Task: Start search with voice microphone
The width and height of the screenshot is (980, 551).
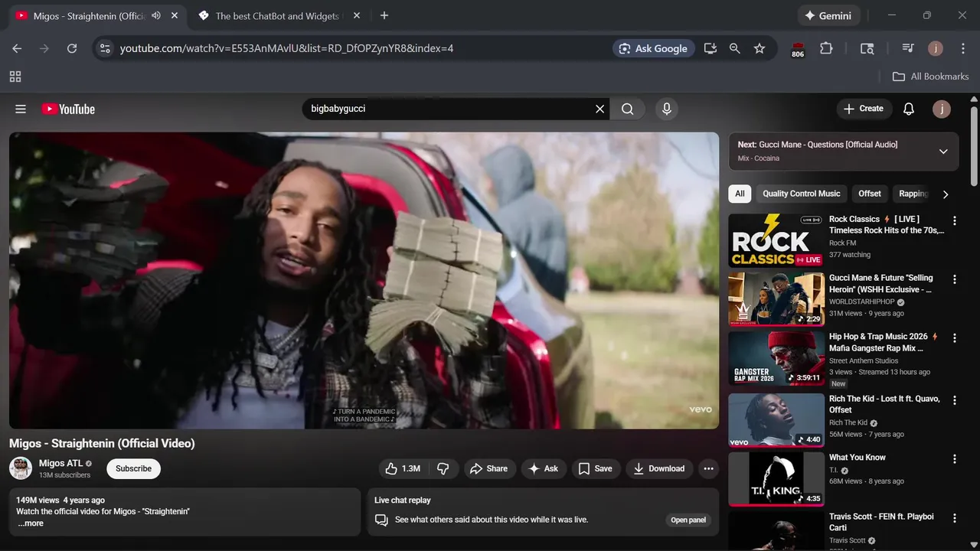Action: [667, 109]
